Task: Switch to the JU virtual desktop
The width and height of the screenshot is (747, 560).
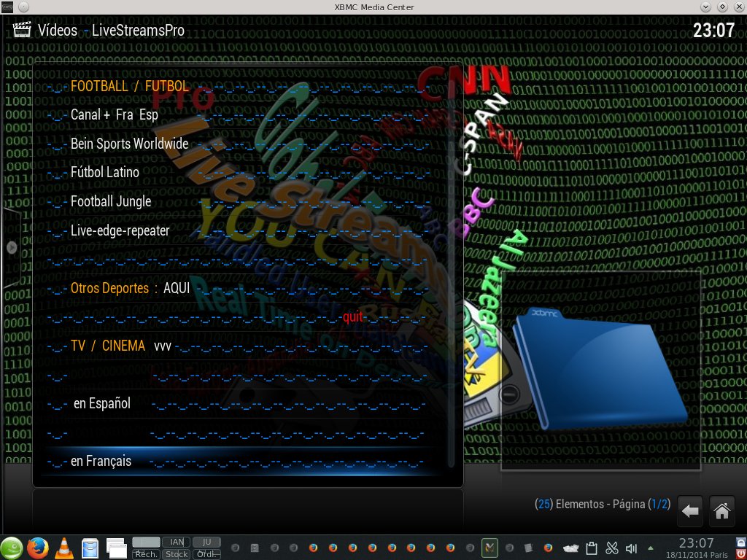Action: coord(206,542)
